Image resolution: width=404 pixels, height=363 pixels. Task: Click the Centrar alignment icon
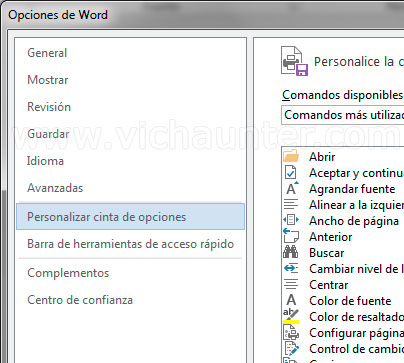291,284
